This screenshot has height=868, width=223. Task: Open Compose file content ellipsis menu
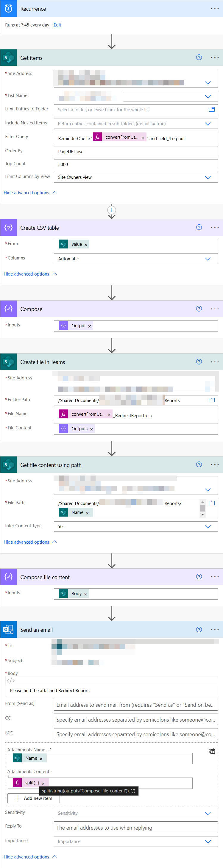click(x=215, y=577)
